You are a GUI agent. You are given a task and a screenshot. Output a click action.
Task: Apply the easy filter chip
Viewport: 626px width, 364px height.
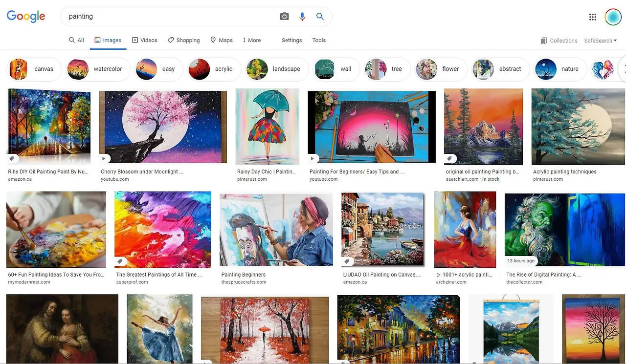click(x=159, y=69)
